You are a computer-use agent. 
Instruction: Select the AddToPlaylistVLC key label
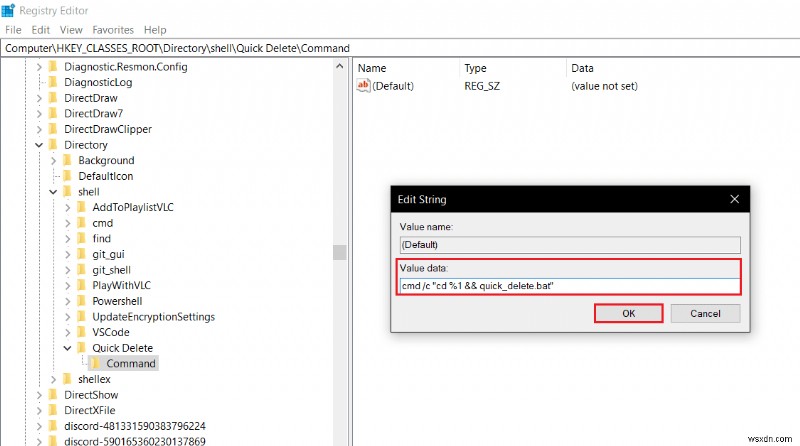[133, 207]
